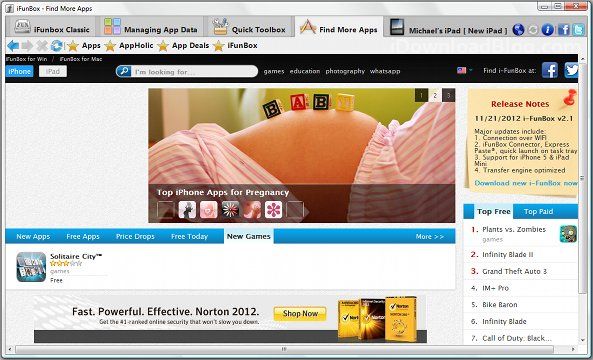Switch to the Free Today tab
593x360 pixels.
pos(189,236)
